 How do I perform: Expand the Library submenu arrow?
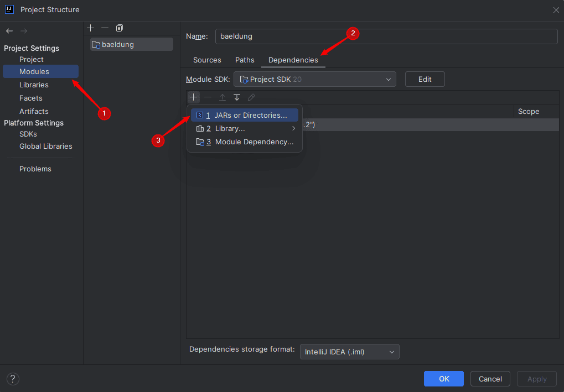(x=293, y=128)
